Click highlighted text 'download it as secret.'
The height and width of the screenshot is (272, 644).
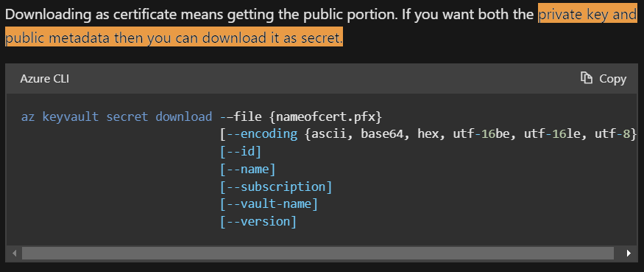point(272,38)
